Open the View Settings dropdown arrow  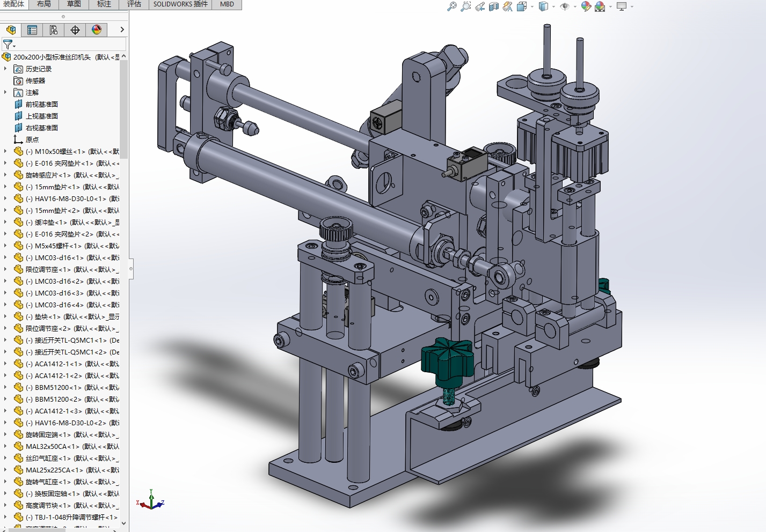point(632,7)
